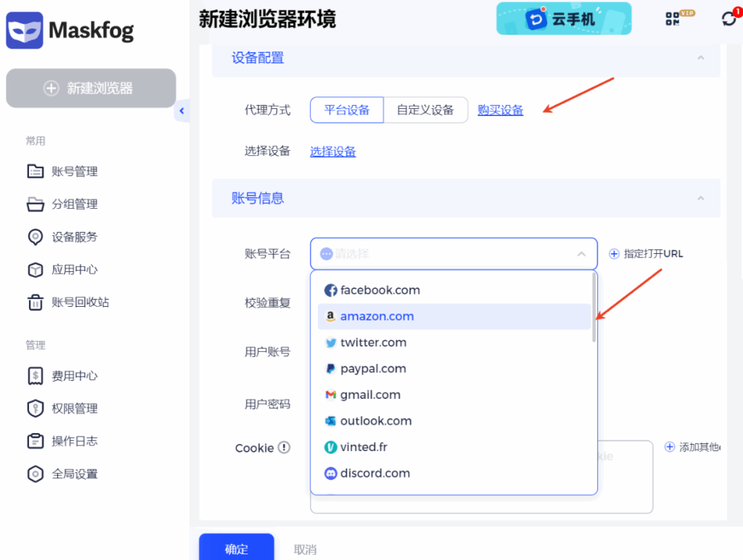
Task: Collapse the 账号信息 section
Action: point(700,198)
